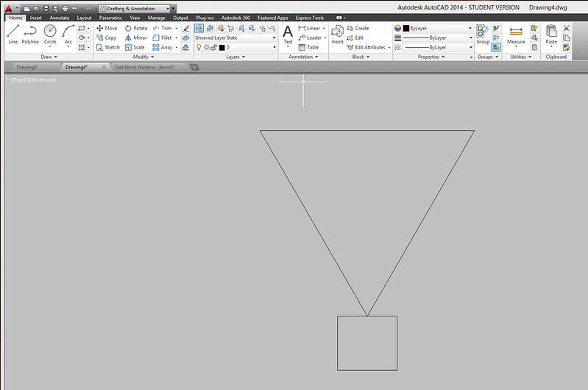
Task: Click Edit Attributes button
Action: (366, 47)
